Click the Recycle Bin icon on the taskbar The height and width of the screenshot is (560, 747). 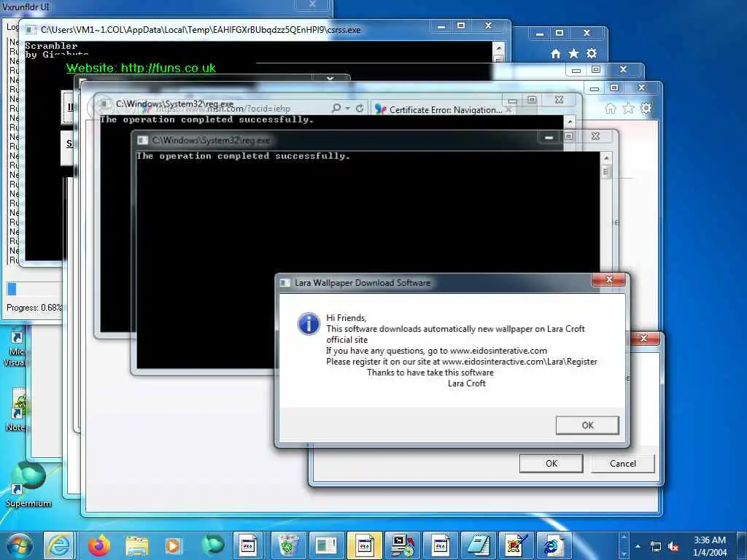(x=288, y=545)
